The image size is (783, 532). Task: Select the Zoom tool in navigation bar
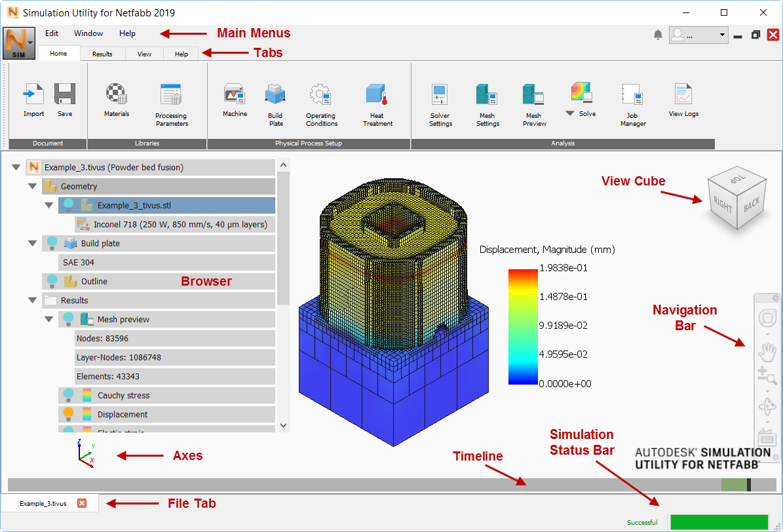(x=767, y=375)
